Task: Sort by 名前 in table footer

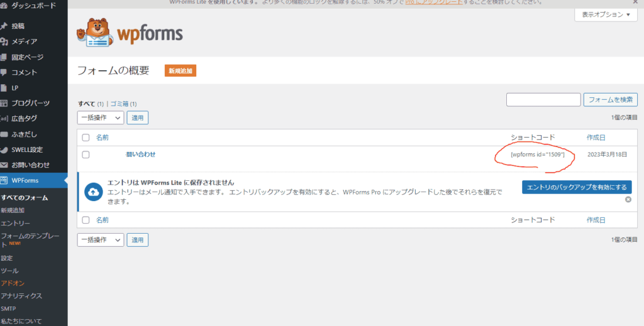Action: coord(103,220)
